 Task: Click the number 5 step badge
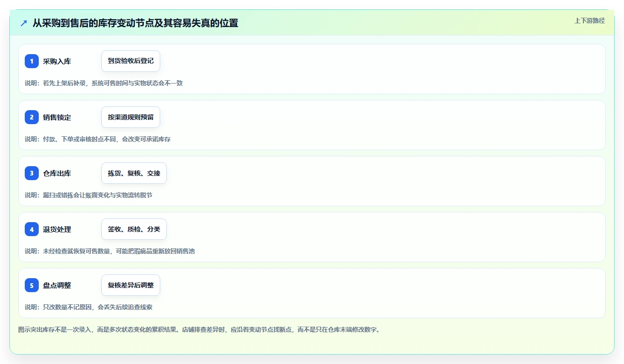tap(32, 285)
